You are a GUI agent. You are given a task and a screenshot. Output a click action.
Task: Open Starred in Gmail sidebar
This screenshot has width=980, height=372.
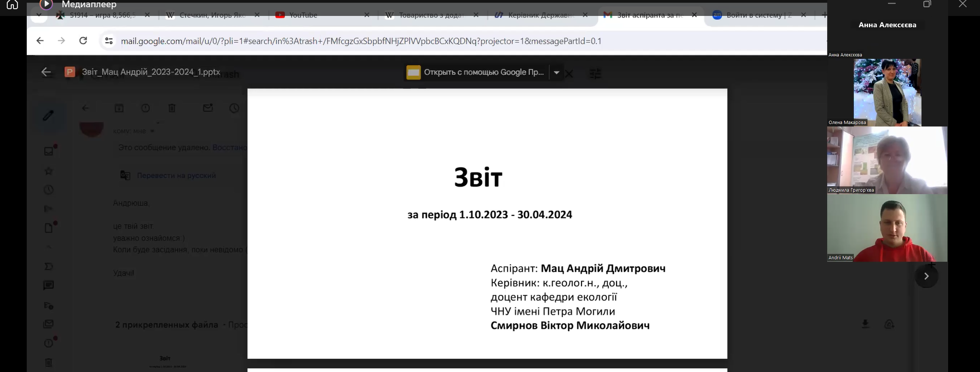pos(49,171)
